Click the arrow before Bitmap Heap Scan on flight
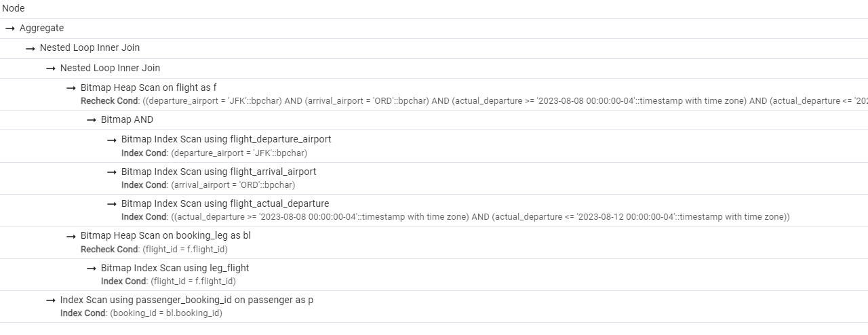The image size is (868, 335). (71, 88)
